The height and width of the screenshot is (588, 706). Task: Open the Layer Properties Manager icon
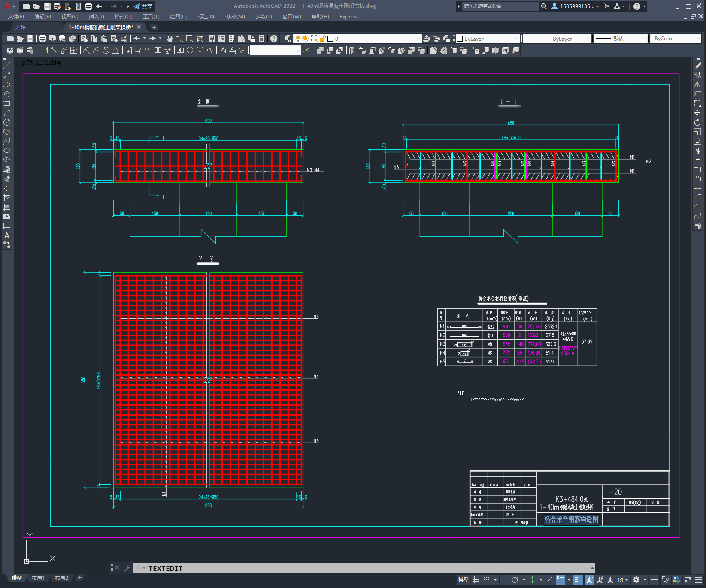pos(288,39)
